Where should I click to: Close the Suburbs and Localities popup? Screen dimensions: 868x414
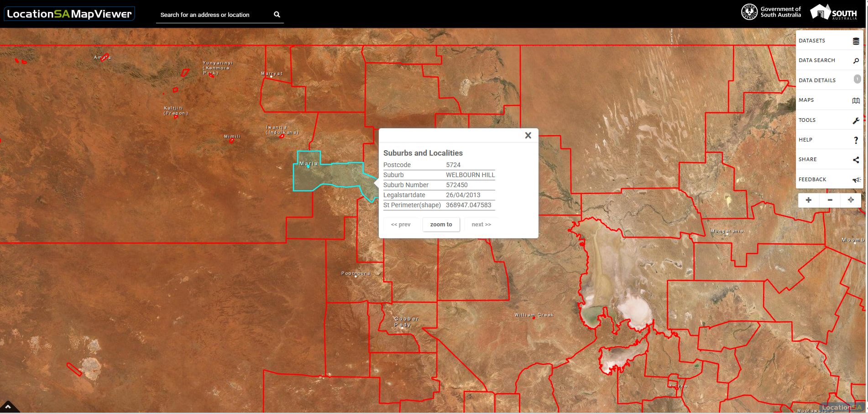pyautogui.click(x=528, y=135)
